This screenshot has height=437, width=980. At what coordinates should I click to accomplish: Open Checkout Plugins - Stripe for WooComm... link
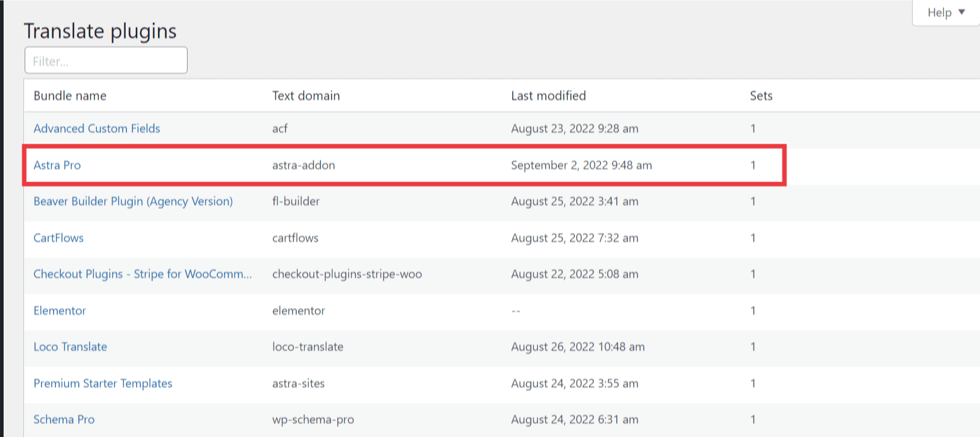142,274
